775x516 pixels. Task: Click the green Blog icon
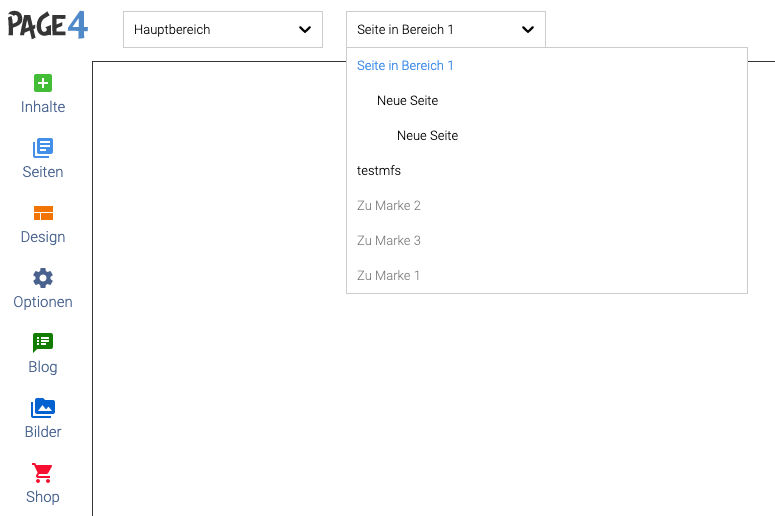(x=43, y=343)
